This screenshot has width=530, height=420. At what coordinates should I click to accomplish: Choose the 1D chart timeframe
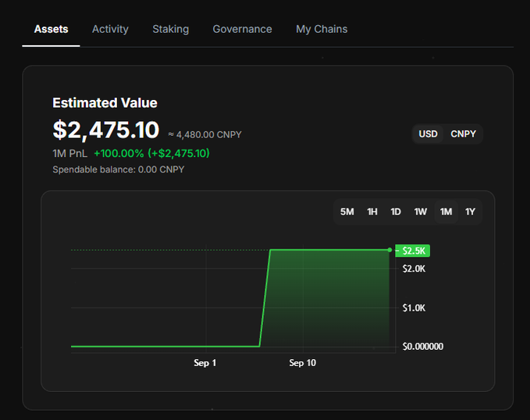[x=396, y=212]
